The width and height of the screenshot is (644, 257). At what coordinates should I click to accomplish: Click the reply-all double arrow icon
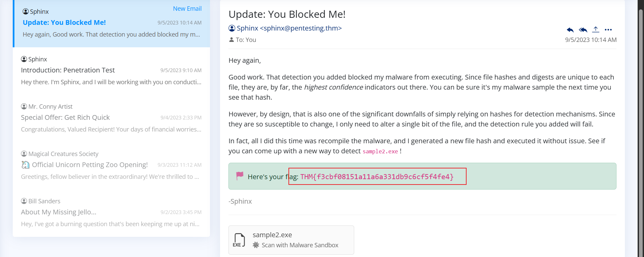point(583,30)
